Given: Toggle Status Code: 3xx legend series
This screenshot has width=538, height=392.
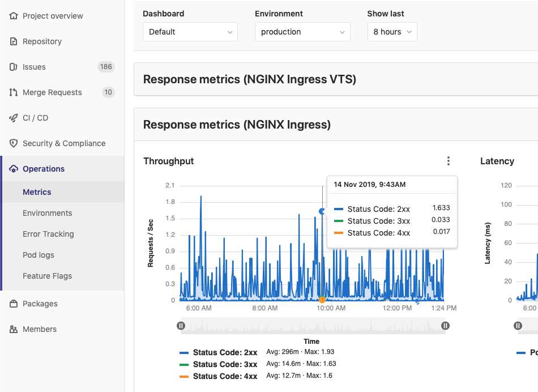Looking at the screenshot, I should [x=225, y=364].
